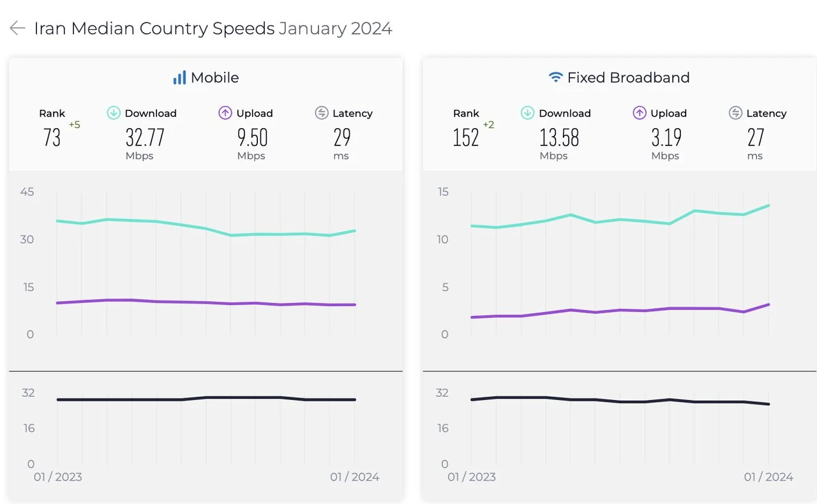817x504 pixels.
Task: Click the Fixed Broadband wifi icon
Action: click(556, 78)
